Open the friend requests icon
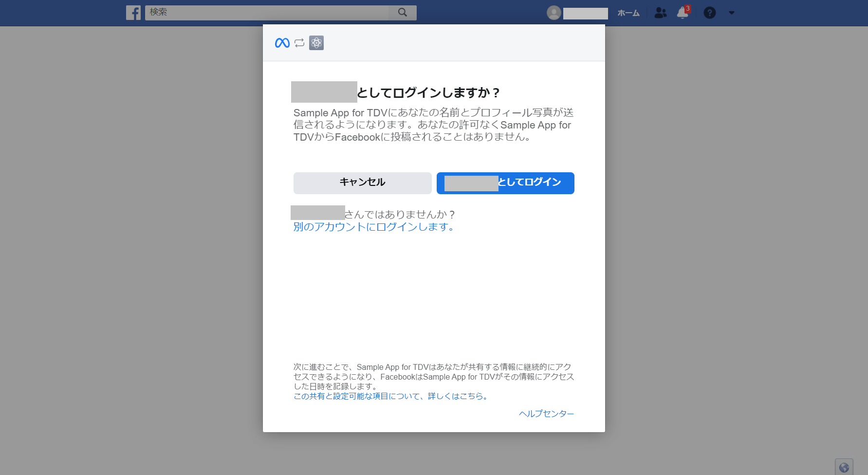The height and width of the screenshot is (475, 868). tap(661, 13)
